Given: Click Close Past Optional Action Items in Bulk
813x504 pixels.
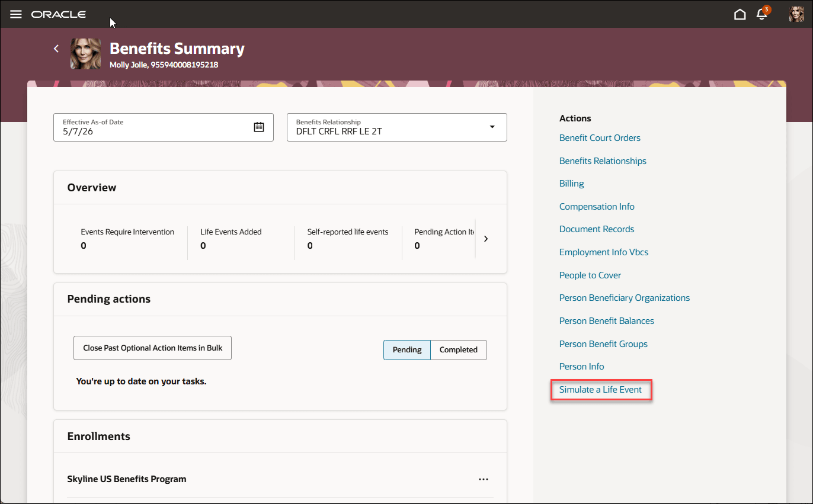Looking at the screenshot, I should [x=152, y=348].
